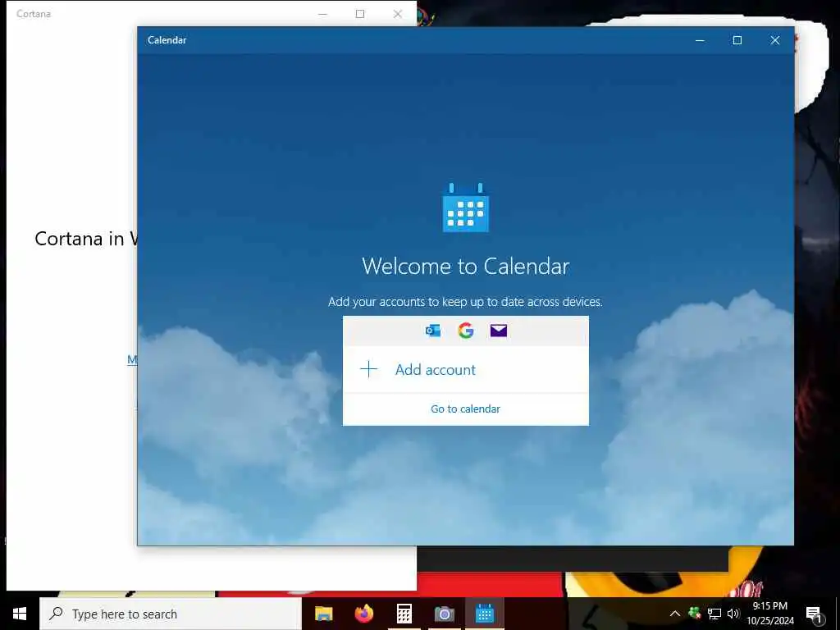Click the large Calendar logo icon
The width and height of the screenshot is (840, 630).
tap(466, 208)
